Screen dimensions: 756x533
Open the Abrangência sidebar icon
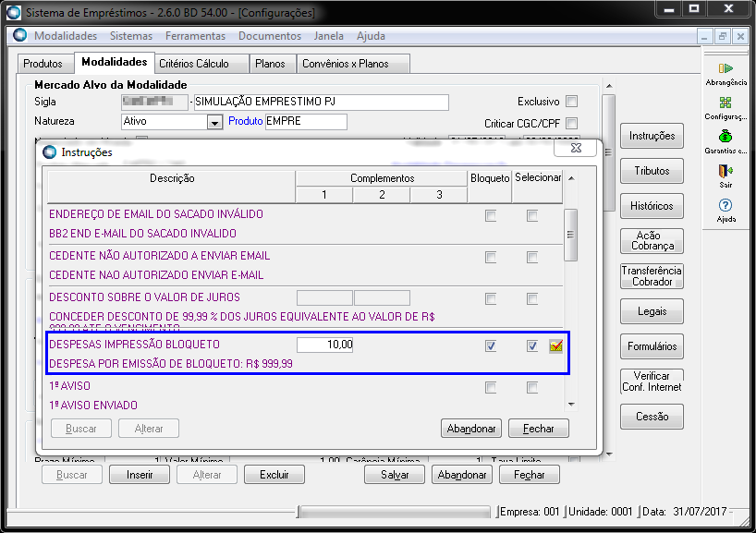726,68
